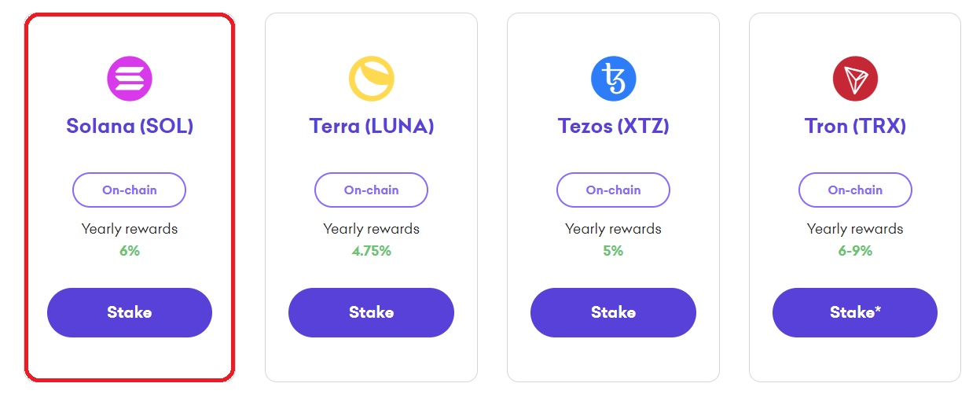The image size is (980, 398).
Task: Click the 5% Tezos reward value
Action: [613, 251]
